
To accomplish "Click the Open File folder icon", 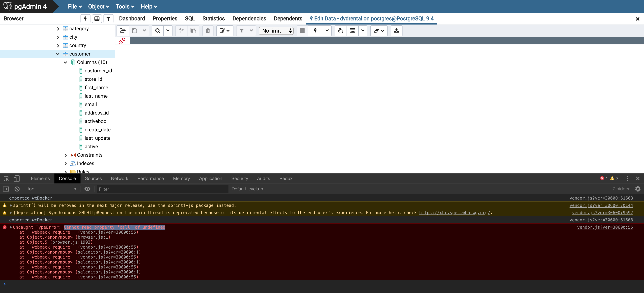I will [x=123, y=31].
